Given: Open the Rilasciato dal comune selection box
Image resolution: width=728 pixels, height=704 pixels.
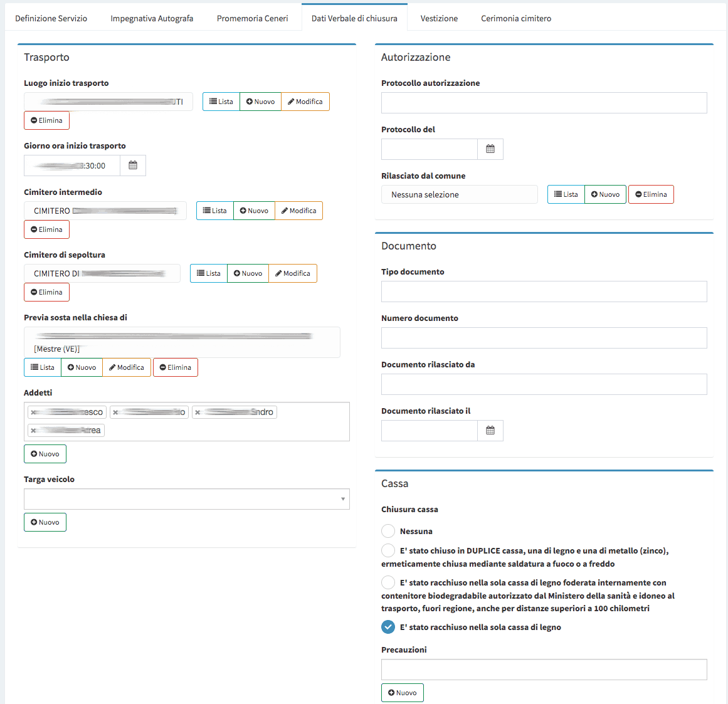Looking at the screenshot, I should point(459,194).
